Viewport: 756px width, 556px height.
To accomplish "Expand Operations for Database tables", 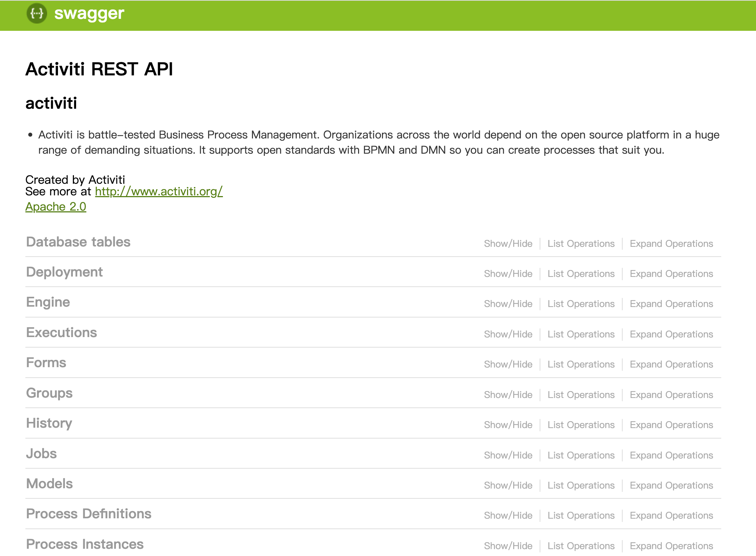I will pos(671,244).
